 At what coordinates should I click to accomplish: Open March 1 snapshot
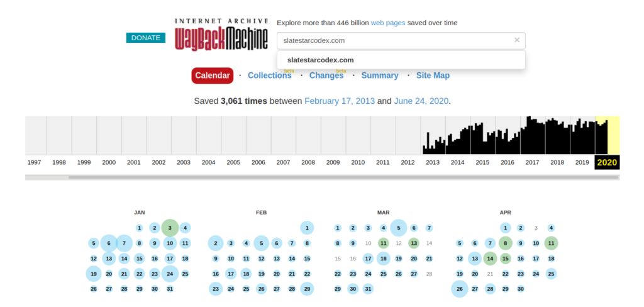338,228
